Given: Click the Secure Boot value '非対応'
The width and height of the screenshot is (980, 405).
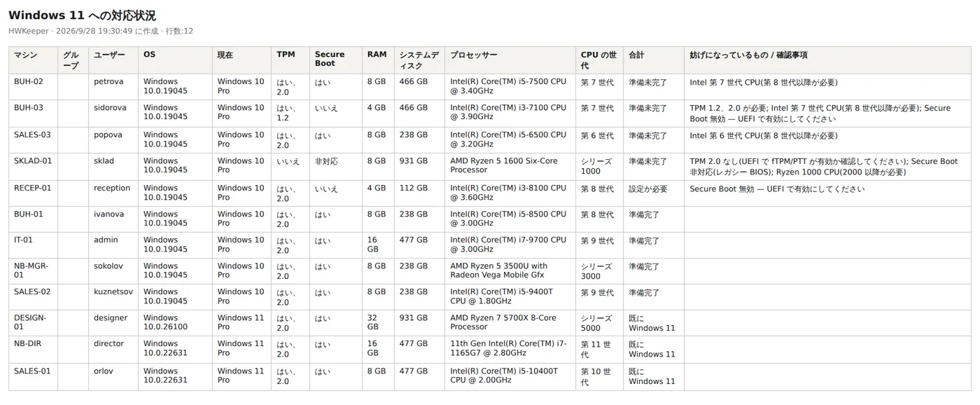Looking at the screenshot, I should point(326,161).
